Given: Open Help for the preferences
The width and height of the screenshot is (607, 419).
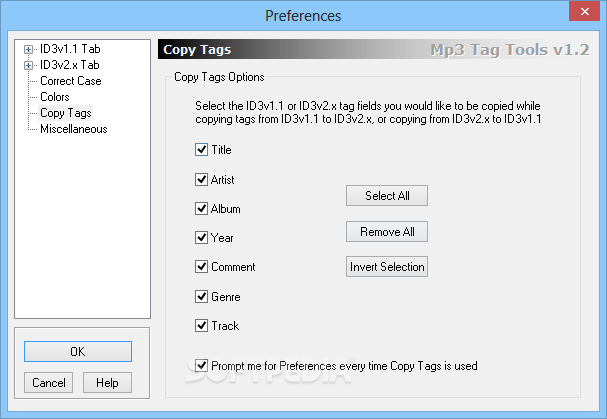Looking at the screenshot, I should (x=107, y=383).
